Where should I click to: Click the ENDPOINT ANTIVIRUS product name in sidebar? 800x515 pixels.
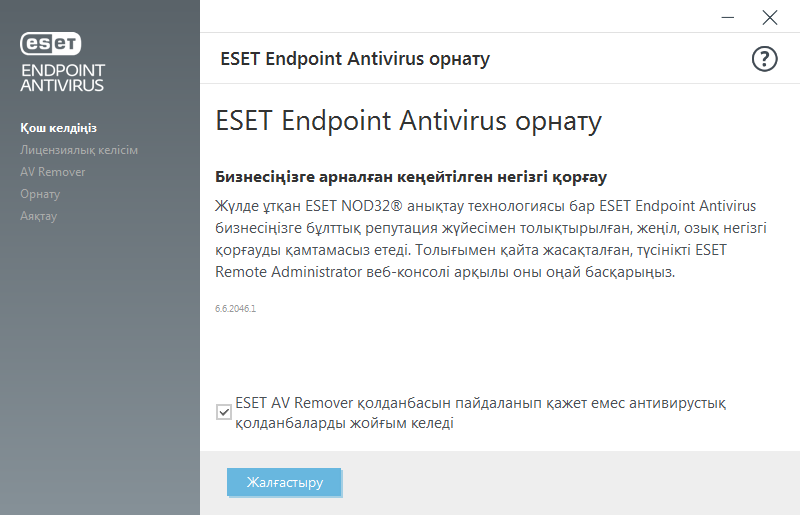tap(63, 78)
